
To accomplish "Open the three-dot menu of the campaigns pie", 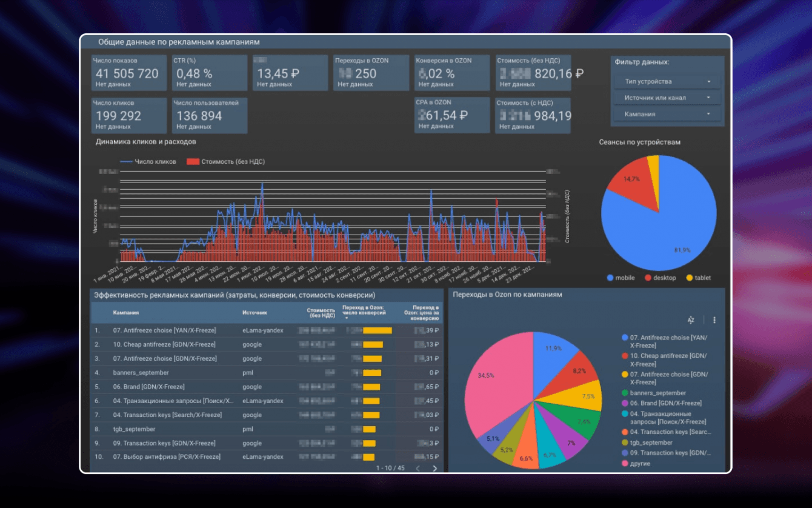I will pyautogui.click(x=714, y=320).
